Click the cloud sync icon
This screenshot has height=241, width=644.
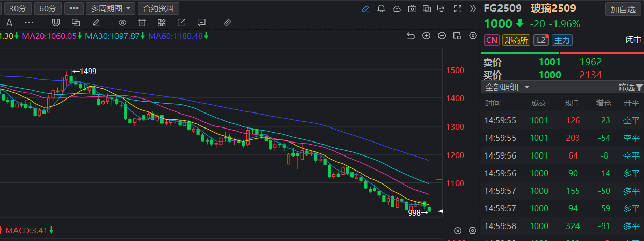point(397,9)
